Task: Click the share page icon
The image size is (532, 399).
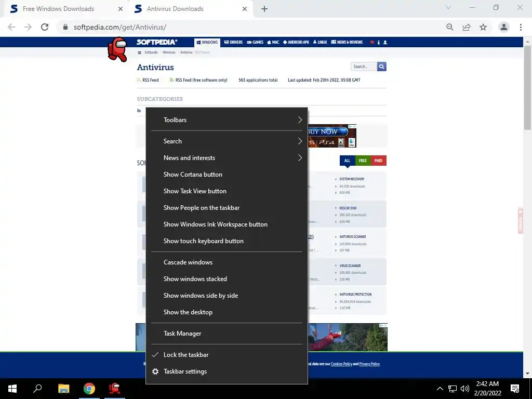Action: pyautogui.click(x=467, y=27)
